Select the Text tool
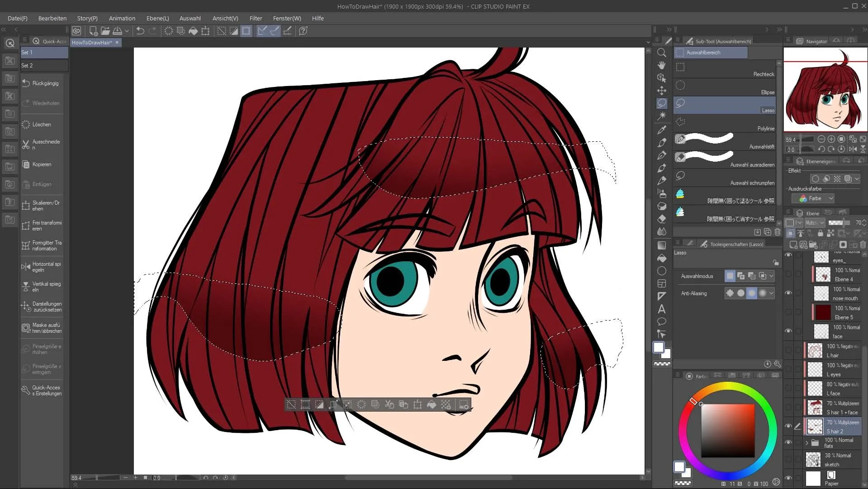 661,309
